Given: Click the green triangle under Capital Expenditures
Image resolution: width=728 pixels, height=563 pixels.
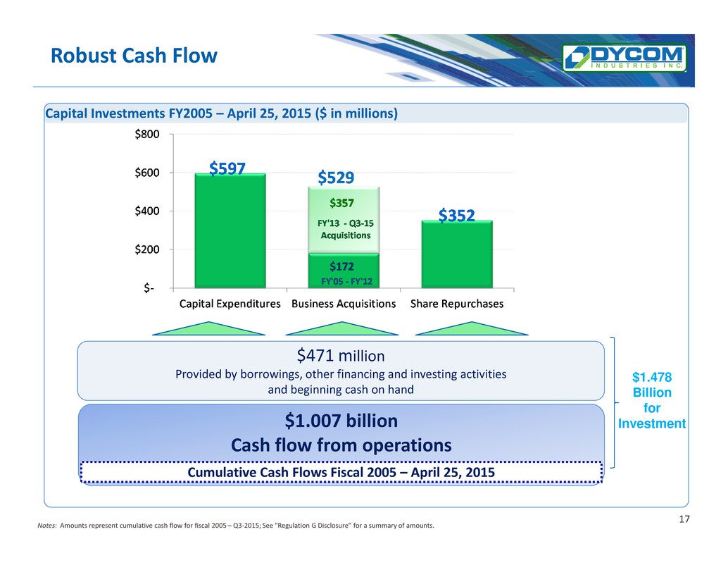Looking at the screenshot, I should click(209, 329).
